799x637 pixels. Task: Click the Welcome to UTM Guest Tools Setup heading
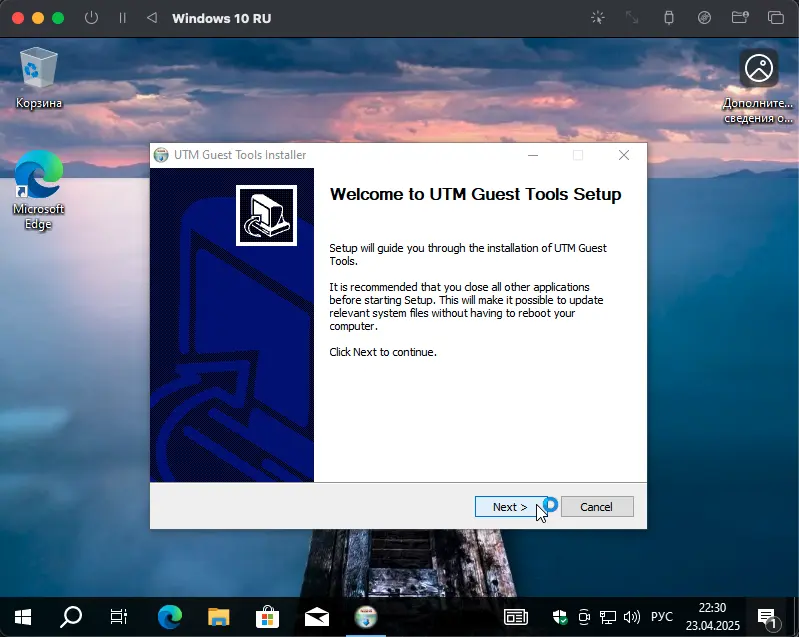(475, 194)
